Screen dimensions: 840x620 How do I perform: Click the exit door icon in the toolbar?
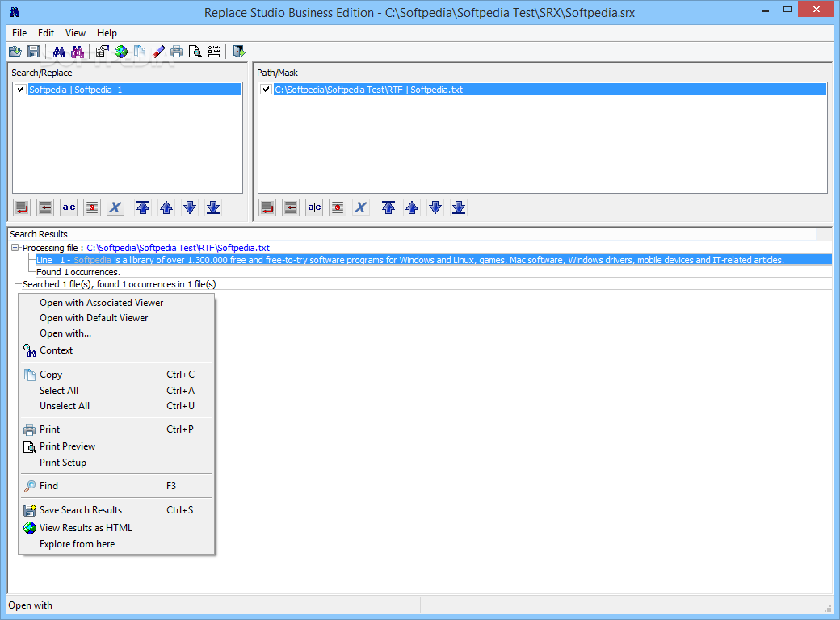pos(239,52)
